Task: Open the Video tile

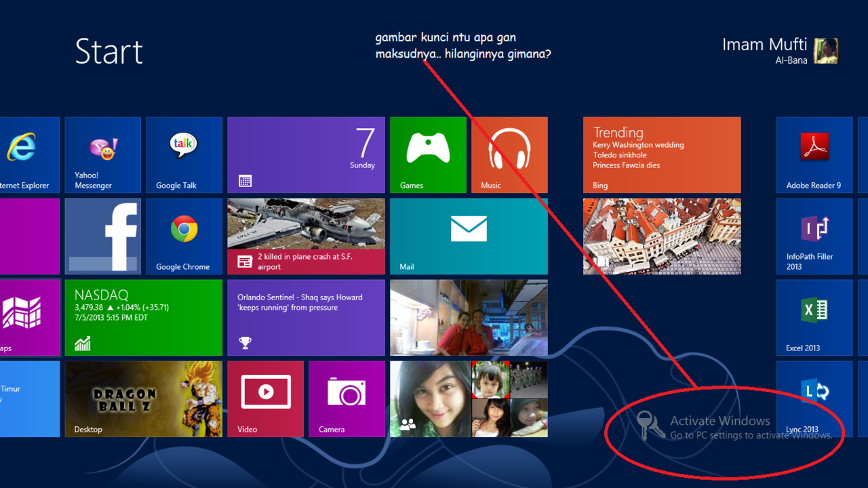Action: click(266, 399)
